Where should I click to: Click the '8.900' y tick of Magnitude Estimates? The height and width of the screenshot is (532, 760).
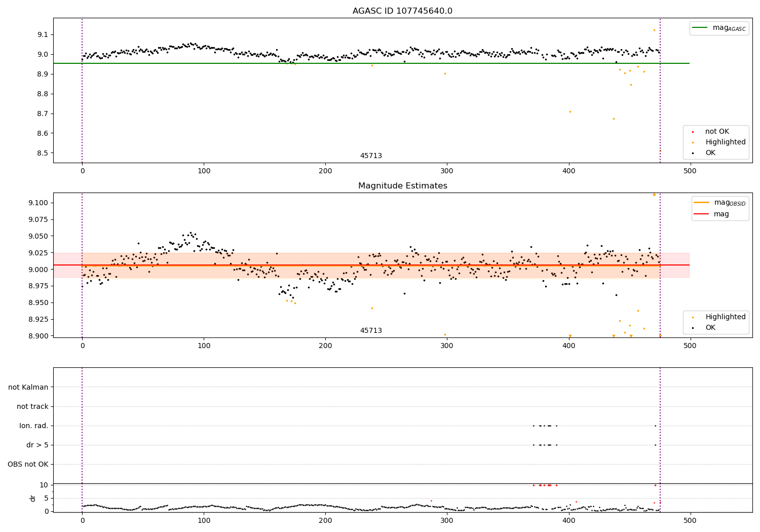(40, 336)
